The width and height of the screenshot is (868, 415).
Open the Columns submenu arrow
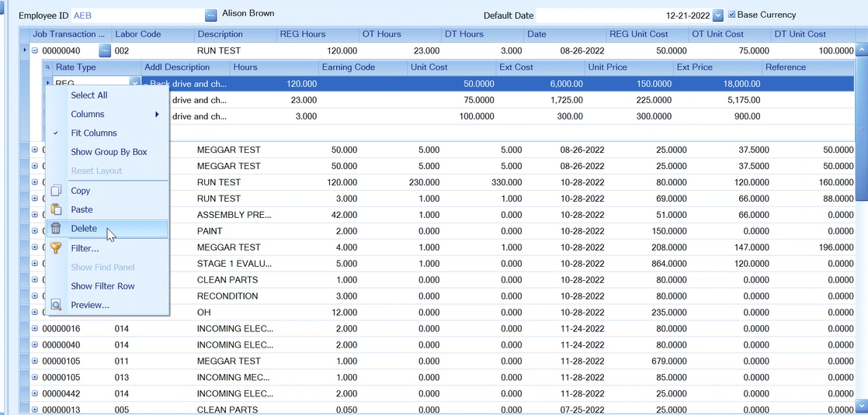pyautogui.click(x=157, y=115)
